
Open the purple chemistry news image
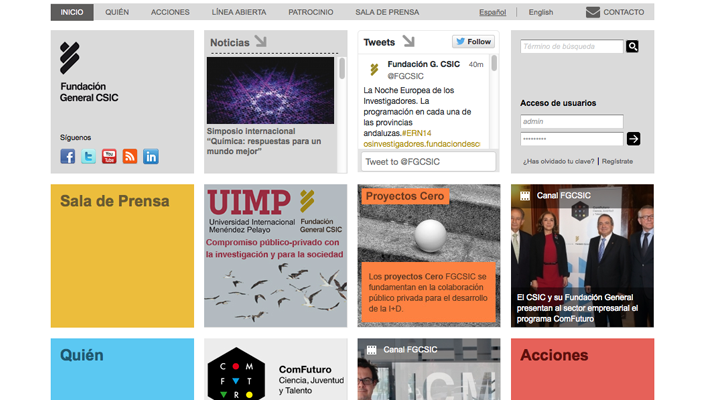[270, 90]
